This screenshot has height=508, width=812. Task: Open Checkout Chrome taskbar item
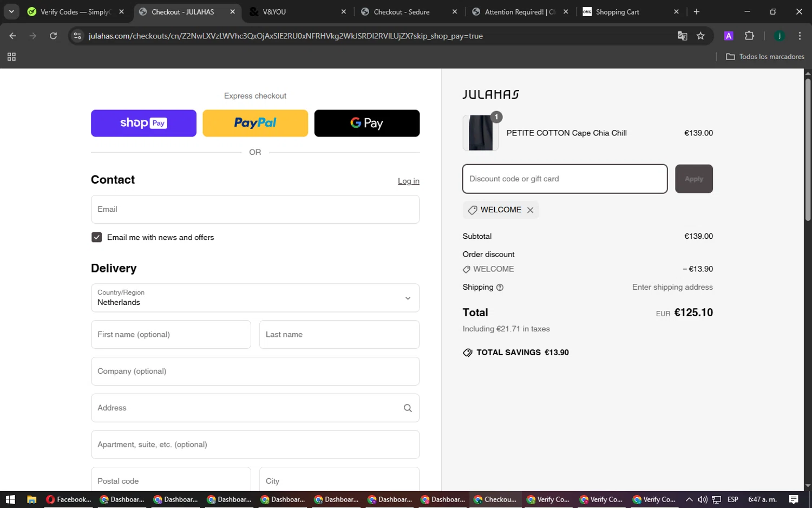pyautogui.click(x=495, y=499)
